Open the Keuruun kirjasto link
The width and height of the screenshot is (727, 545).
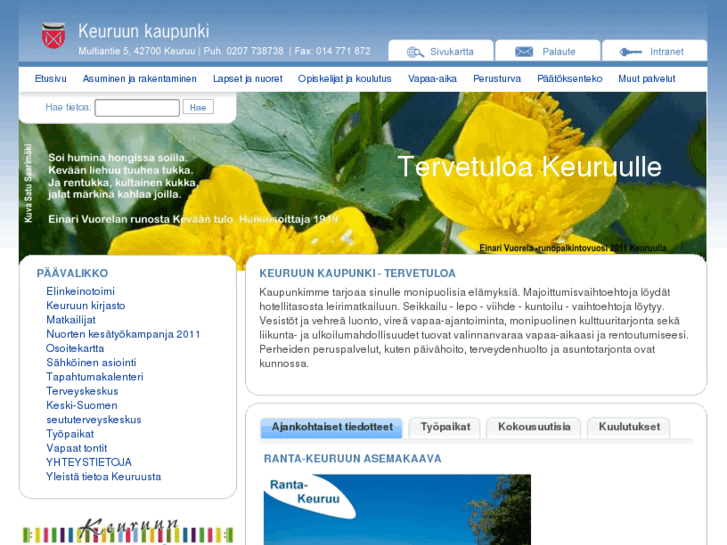tap(86, 306)
